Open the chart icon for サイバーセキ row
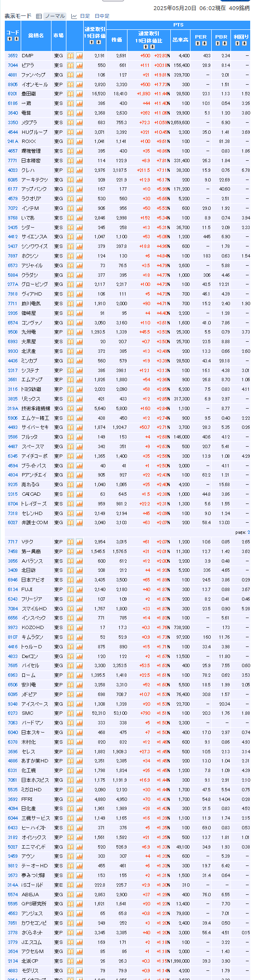This screenshot has height=980, width=255. (x=79, y=427)
